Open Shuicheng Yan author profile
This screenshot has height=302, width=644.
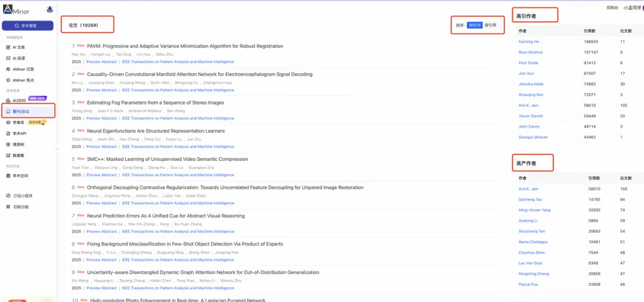click(532, 232)
